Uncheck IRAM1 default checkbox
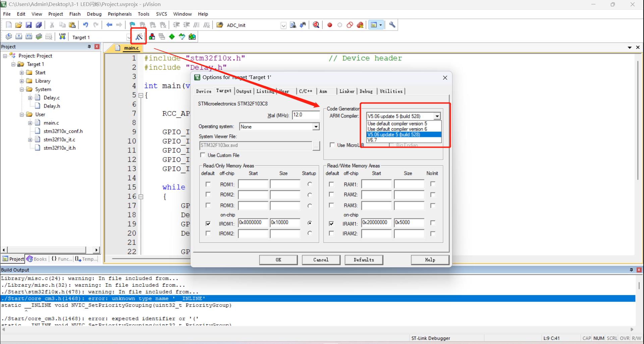The width and height of the screenshot is (644, 344). click(x=331, y=223)
